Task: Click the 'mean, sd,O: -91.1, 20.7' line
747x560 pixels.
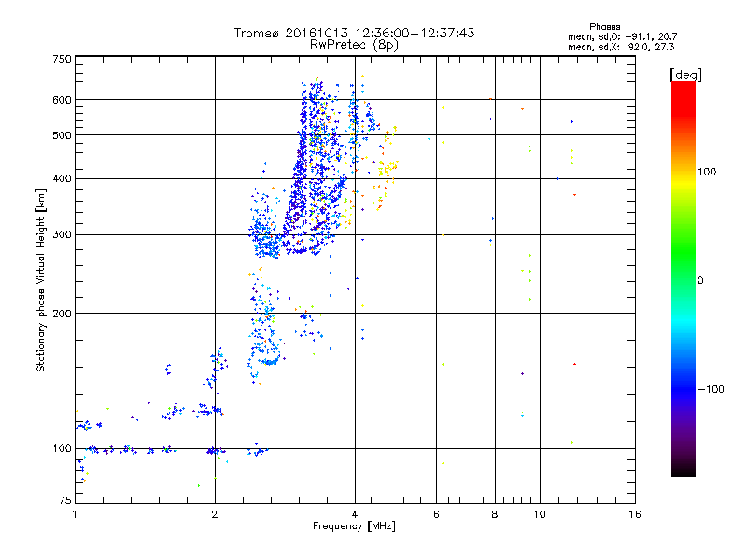Action: pos(622,37)
